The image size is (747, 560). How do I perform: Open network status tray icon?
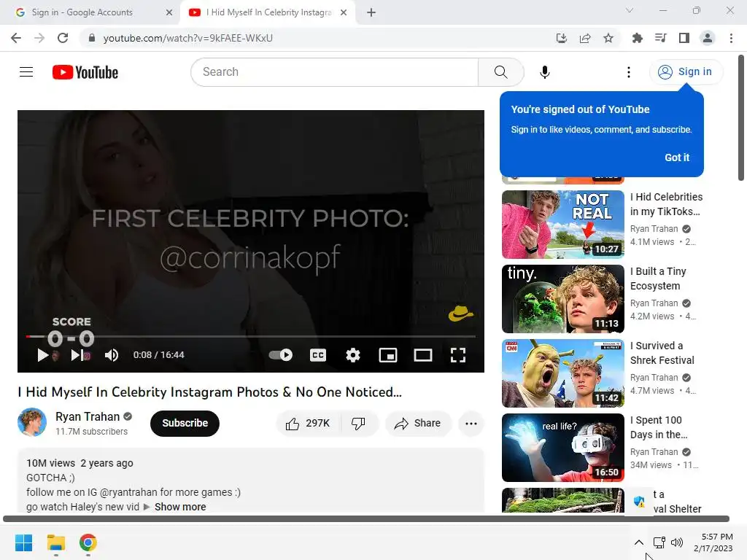[659, 542]
